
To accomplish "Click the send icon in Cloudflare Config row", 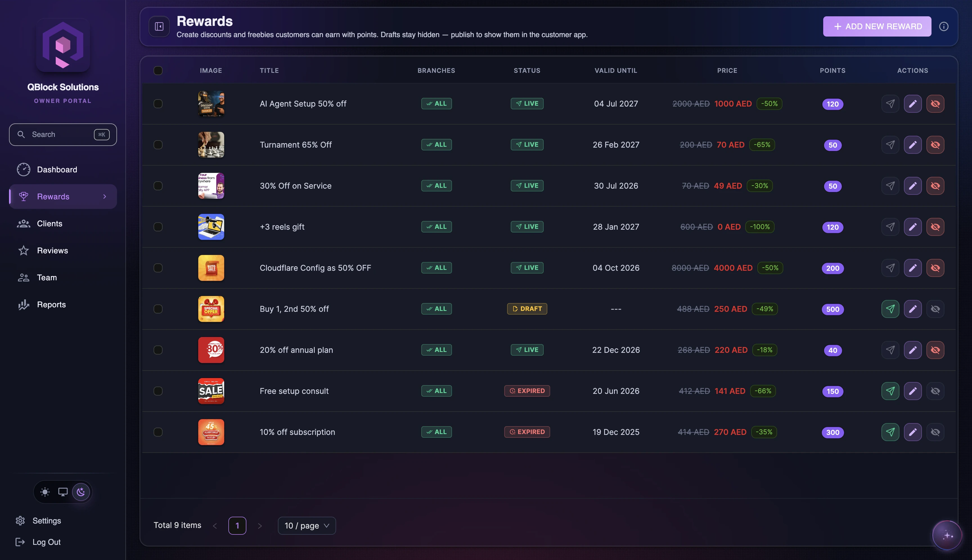I will point(890,268).
